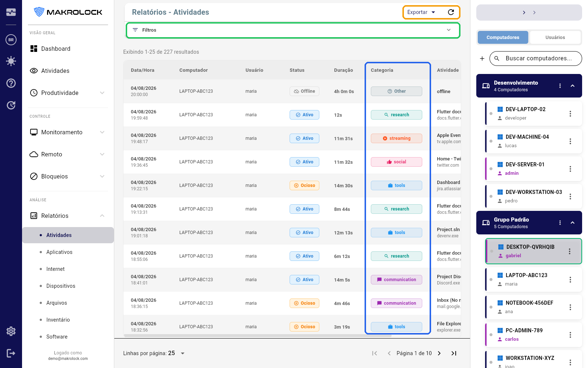588x368 pixels.
Task: Click the plus add computer icon
Action: (482, 59)
